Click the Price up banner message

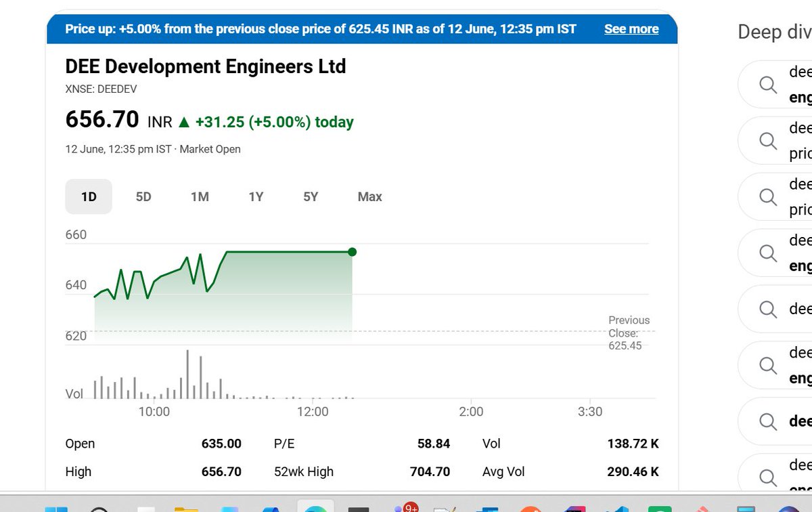click(321, 29)
